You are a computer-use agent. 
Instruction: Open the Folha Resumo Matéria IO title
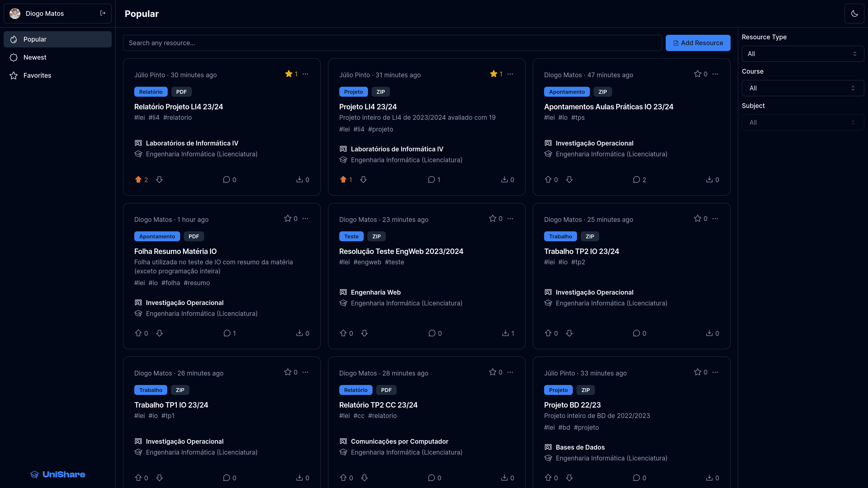(175, 251)
